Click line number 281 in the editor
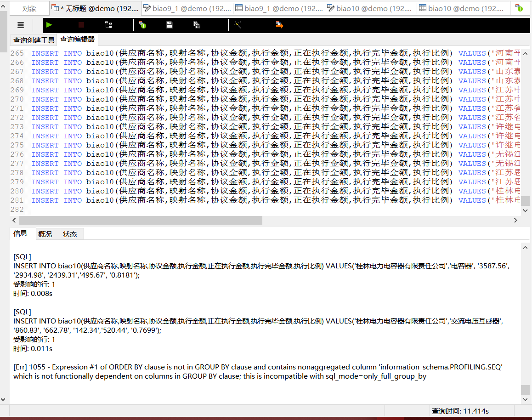532x420 pixels. pyautogui.click(x=17, y=200)
